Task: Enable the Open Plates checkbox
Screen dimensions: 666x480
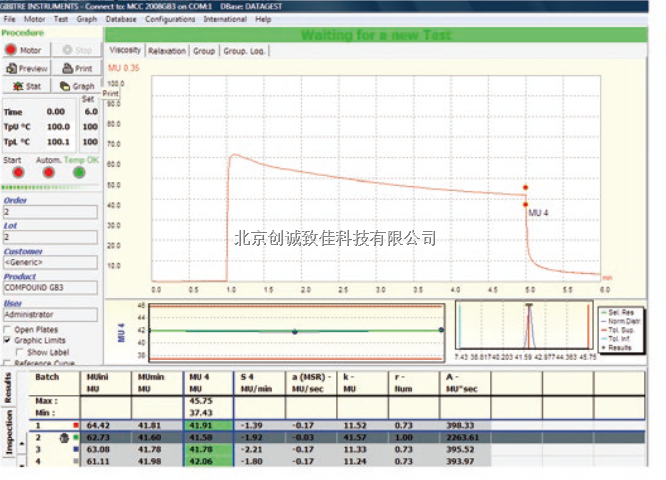Action: pyautogui.click(x=9, y=329)
